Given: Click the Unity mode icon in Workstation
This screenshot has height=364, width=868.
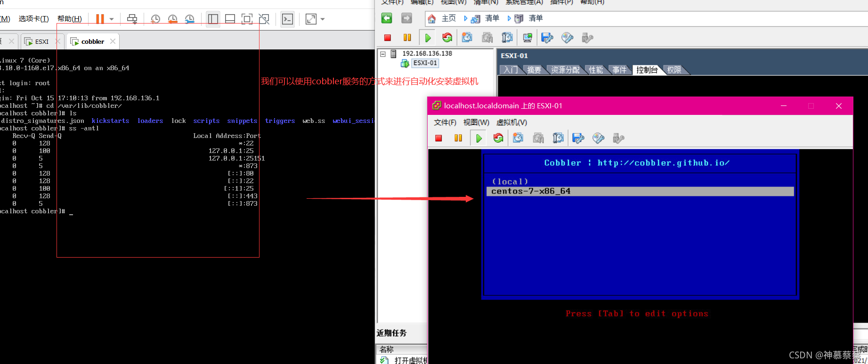Looking at the screenshot, I should click(264, 19).
